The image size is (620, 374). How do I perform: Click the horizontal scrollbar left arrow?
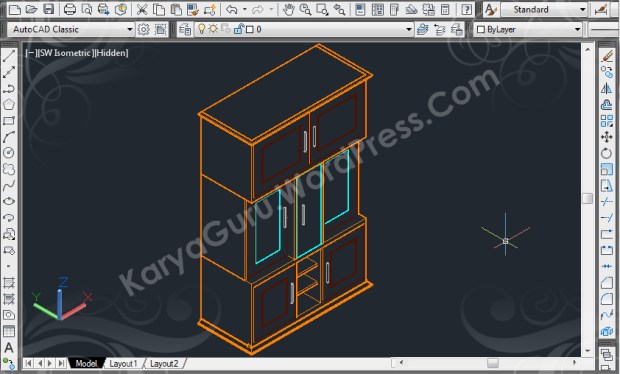coord(401,362)
